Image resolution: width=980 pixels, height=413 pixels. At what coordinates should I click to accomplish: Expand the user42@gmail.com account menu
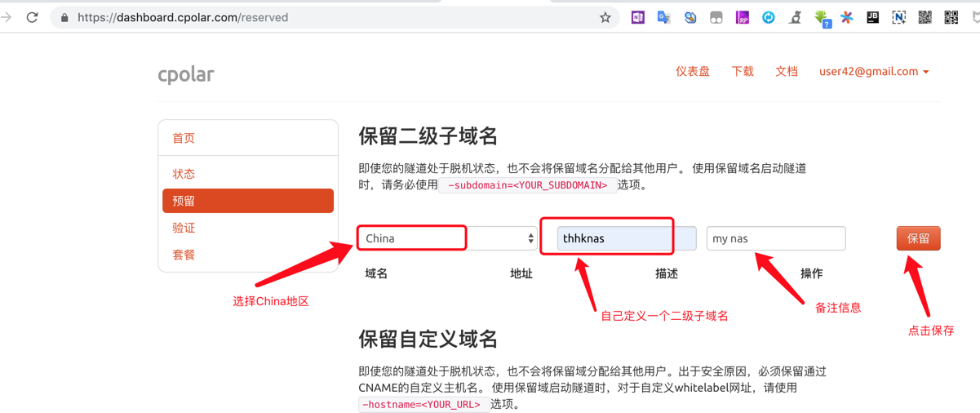874,72
